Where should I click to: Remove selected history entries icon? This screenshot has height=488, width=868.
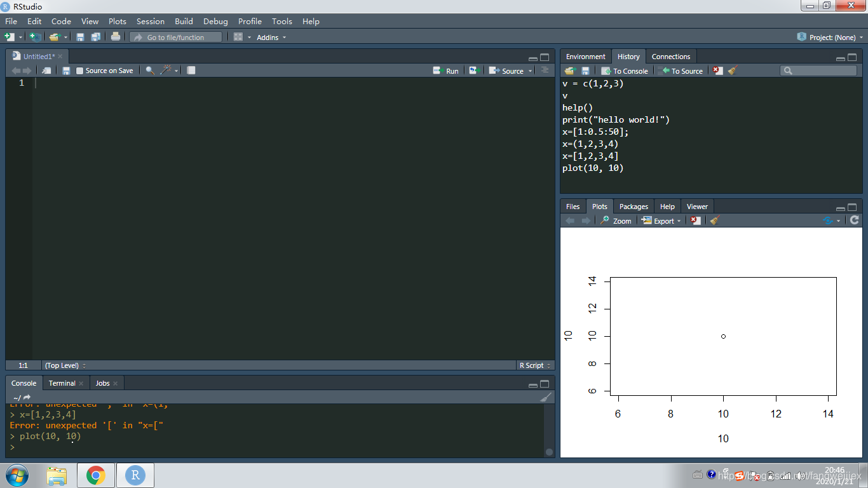click(x=718, y=71)
